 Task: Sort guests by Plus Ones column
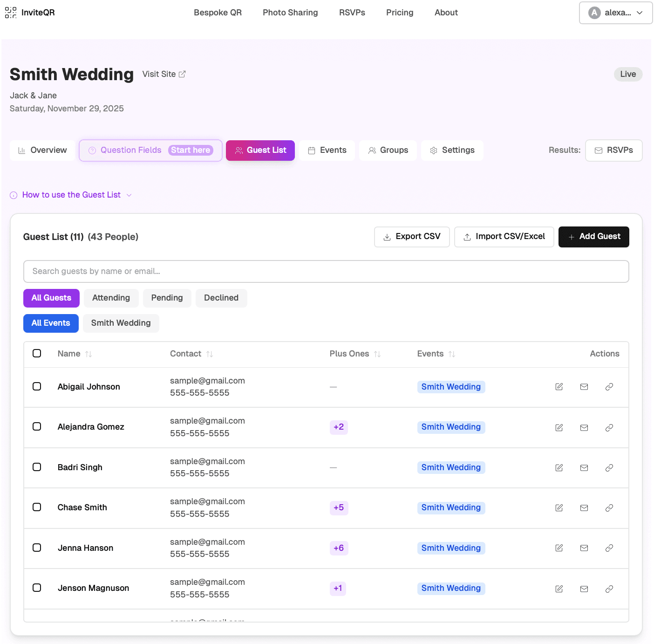[x=355, y=354]
